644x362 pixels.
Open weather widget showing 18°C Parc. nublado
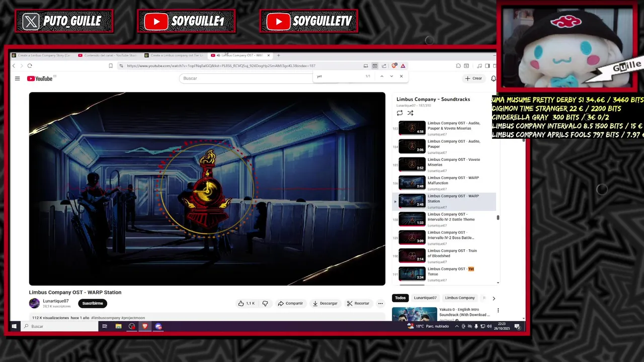pos(429,326)
